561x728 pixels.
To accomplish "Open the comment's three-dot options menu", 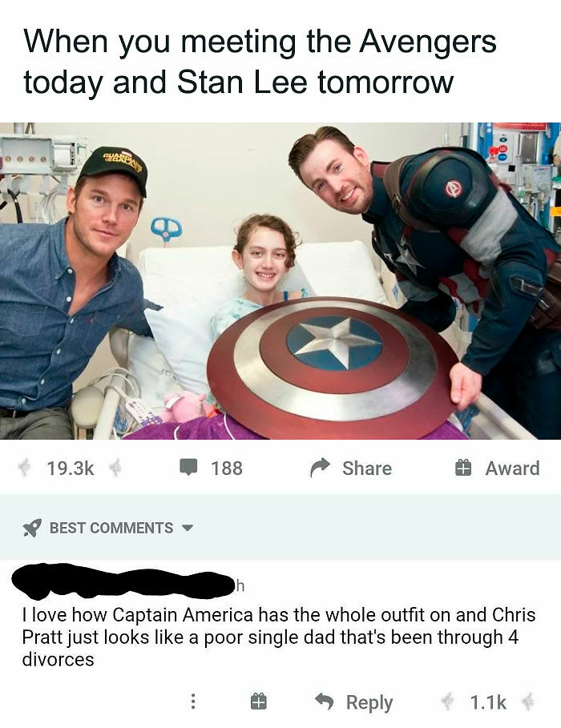I will point(193,702).
